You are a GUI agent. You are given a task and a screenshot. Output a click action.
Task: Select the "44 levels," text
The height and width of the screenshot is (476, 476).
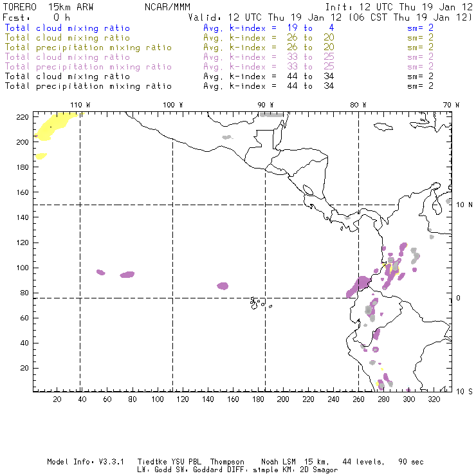click(x=363, y=462)
